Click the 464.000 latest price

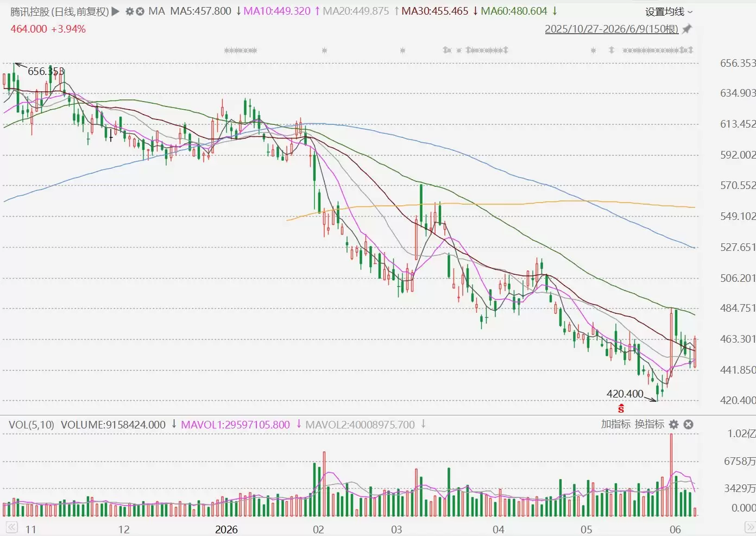tap(29, 29)
